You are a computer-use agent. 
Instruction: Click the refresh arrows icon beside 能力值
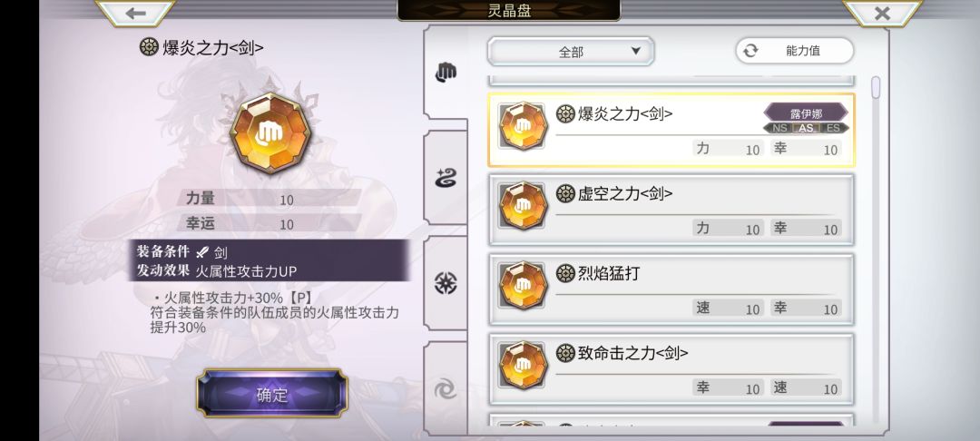[750, 51]
